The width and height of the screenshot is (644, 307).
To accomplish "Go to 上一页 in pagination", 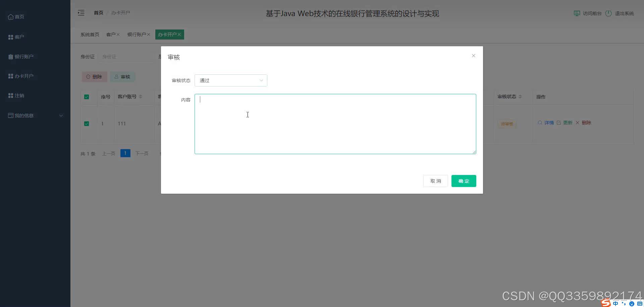I will pyautogui.click(x=109, y=153).
